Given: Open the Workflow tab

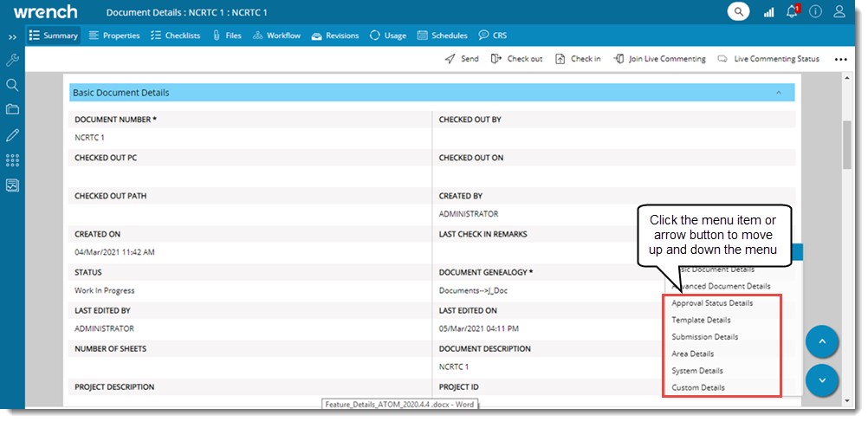Looking at the screenshot, I should point(276,36).
